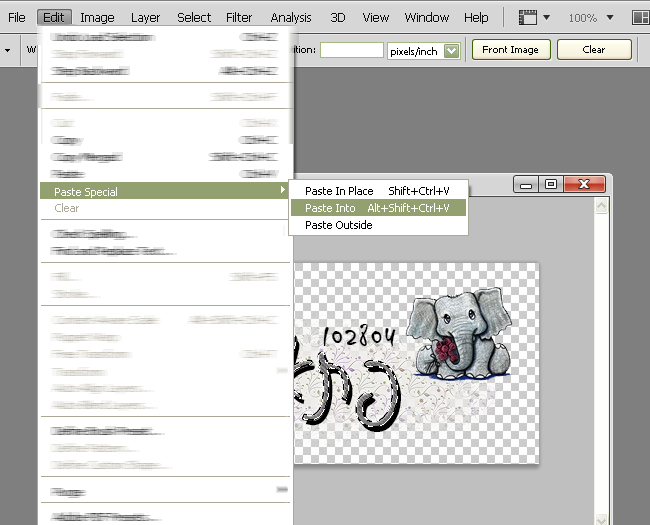
Task: Click the resolution input field
Action: (x=352, y=50)
